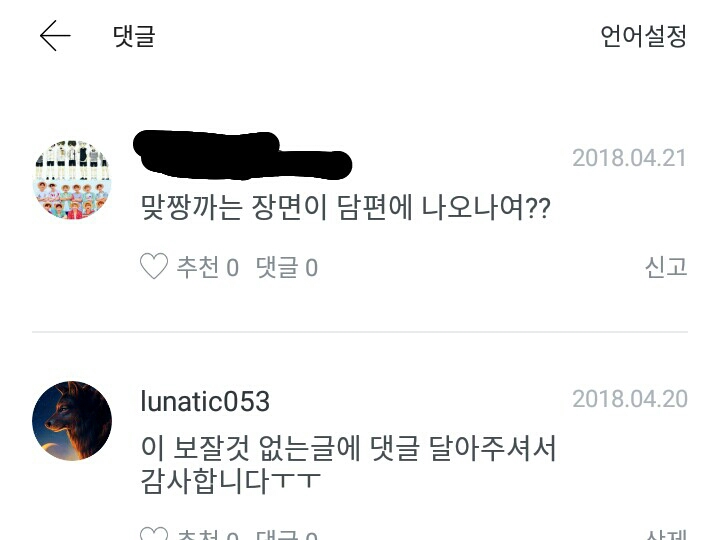Open the wolf profile picture
Screen dimensions: 720x540
tap(72, 421)
